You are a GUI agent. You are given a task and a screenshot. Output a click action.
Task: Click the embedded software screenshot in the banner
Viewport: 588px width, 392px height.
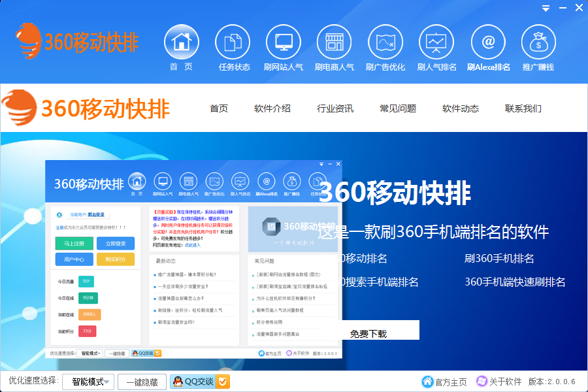tap(193, 259)
